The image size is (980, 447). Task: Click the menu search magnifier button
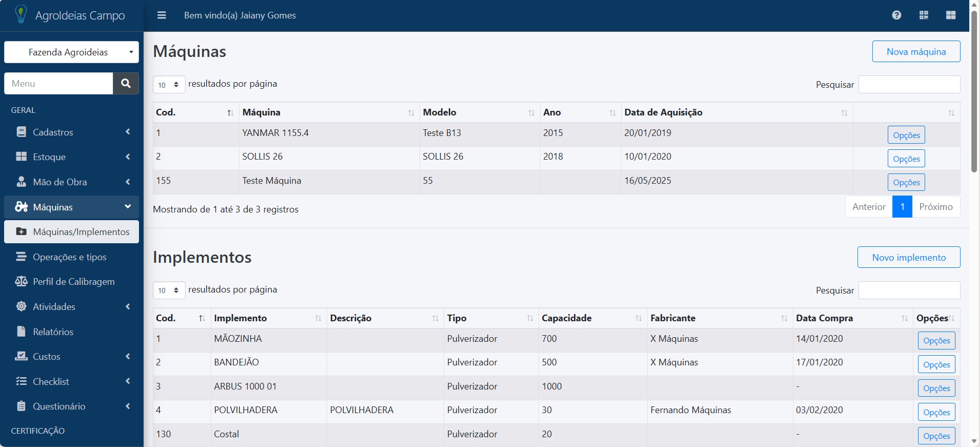coord(126,83)
